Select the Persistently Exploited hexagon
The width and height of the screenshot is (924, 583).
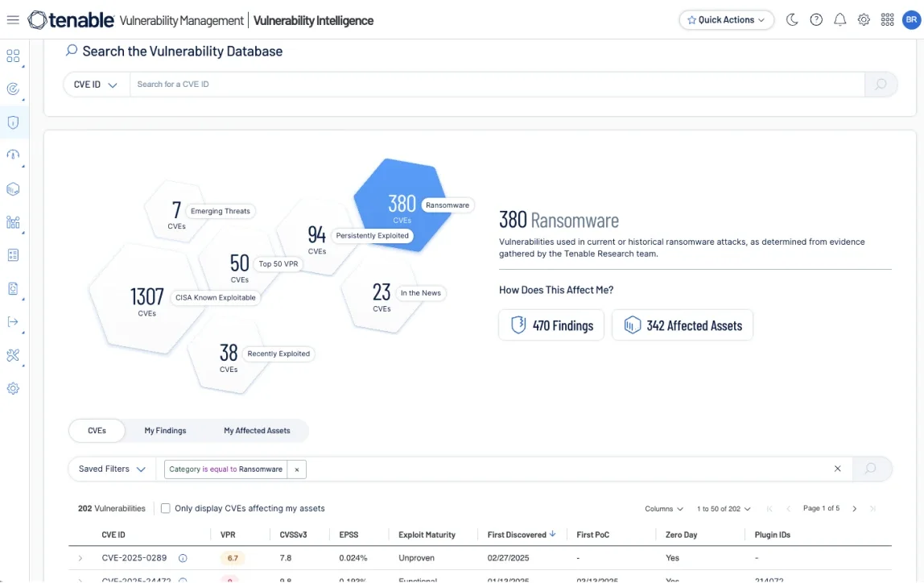tap(317, 238)
